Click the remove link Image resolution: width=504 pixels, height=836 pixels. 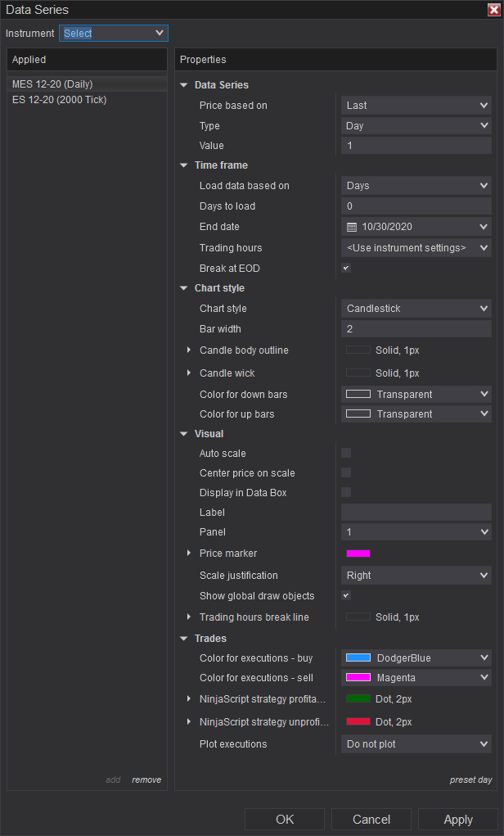(x=146, y=780)
